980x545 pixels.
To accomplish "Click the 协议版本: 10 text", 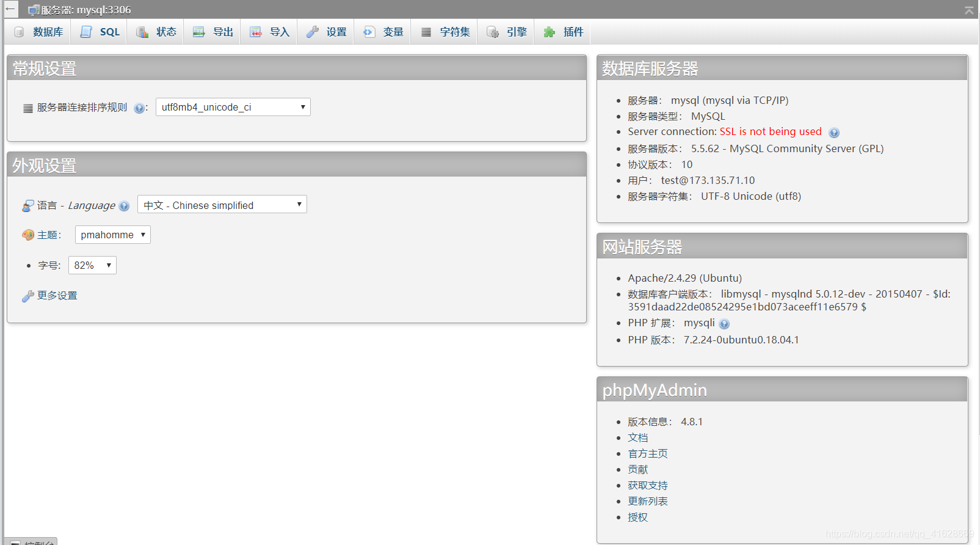I will point(660,164).
